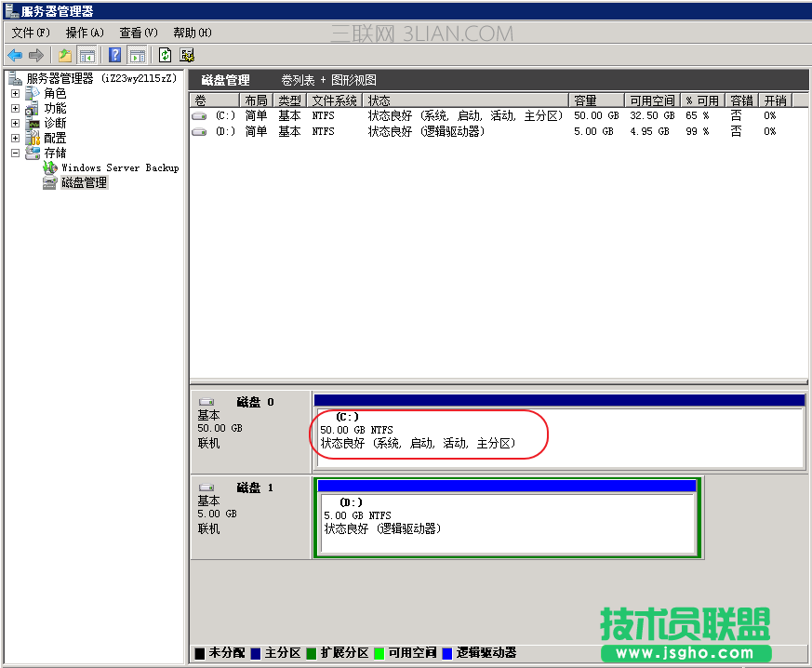Click the green 可用空间 legend swatch
Viewport: 812px width, 668px height.
tap(381, 652)
